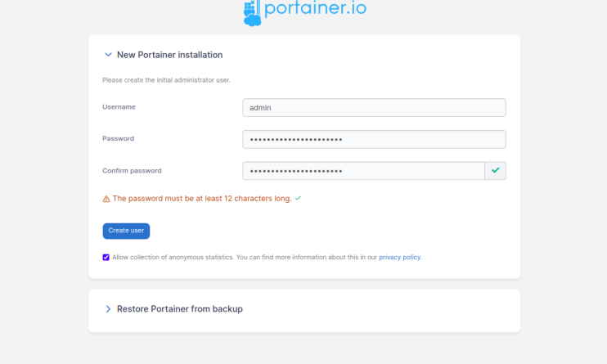The width and height of the screenshot is (607, 364).
Task: Click inside the Password input field
Action: coord(374,140)
